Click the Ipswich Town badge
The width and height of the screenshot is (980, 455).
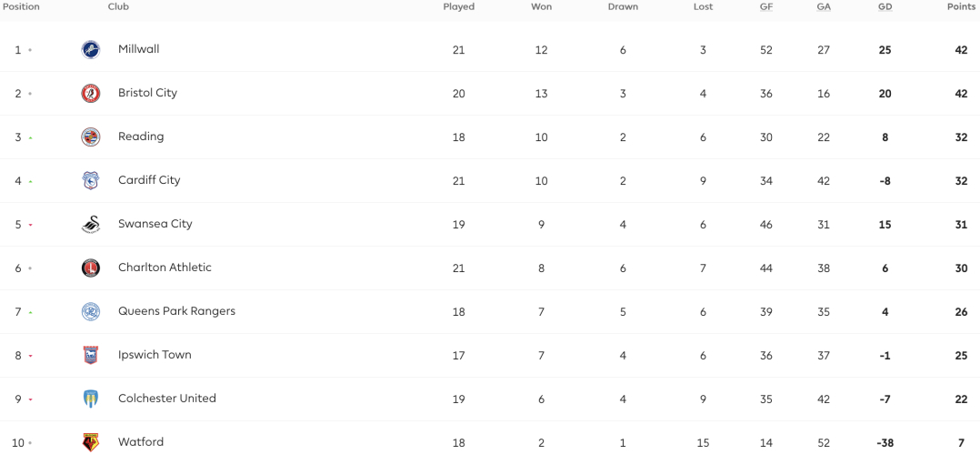pyautogui.click(x=91, y=356)
